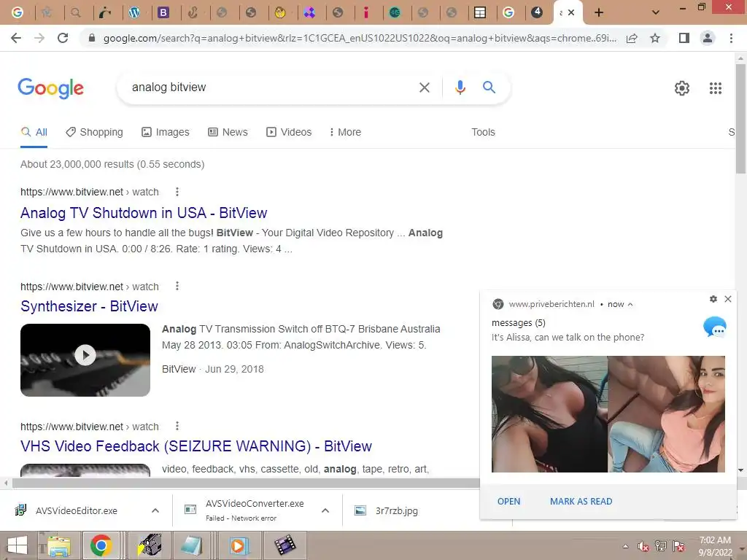The height and width of the screenshot is (560, 747).
Task: Click the Chrome taskbar icon
Action: pos(101,545)
